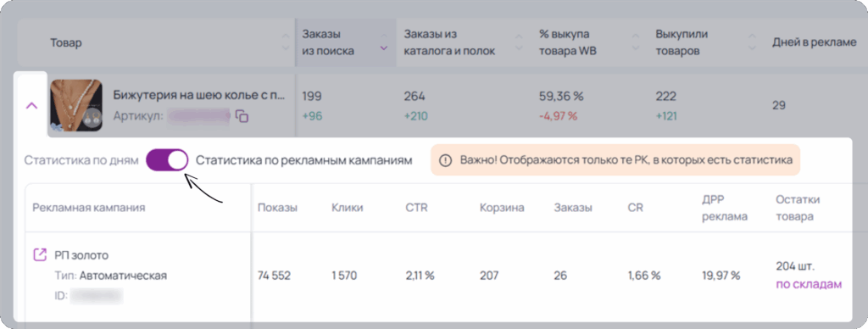The image size is (868, 329).
Task: Collapse the expanded product row chevron
Action: 32,105
